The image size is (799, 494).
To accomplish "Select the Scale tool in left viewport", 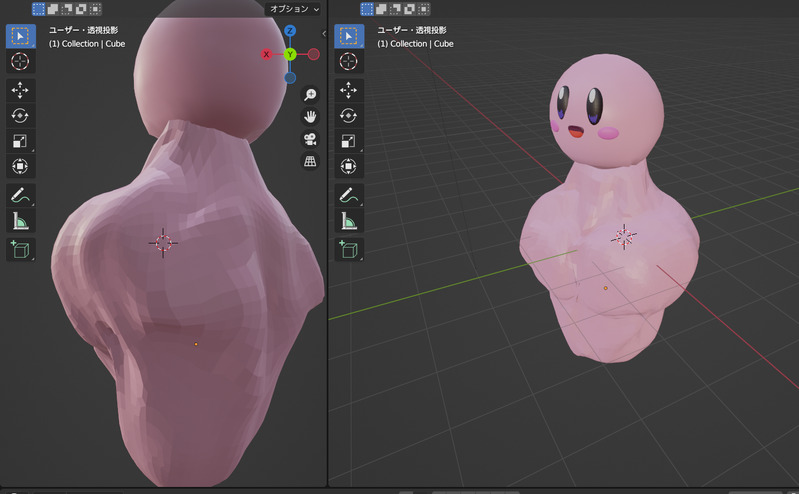I will click(x=20, y=141).
